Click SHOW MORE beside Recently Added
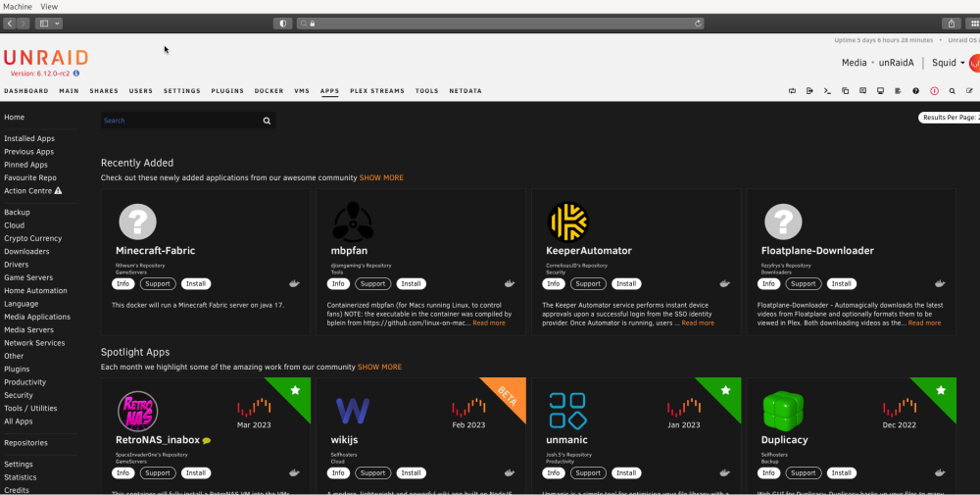Viewport: 980px width, 495px height. (381, 178)
